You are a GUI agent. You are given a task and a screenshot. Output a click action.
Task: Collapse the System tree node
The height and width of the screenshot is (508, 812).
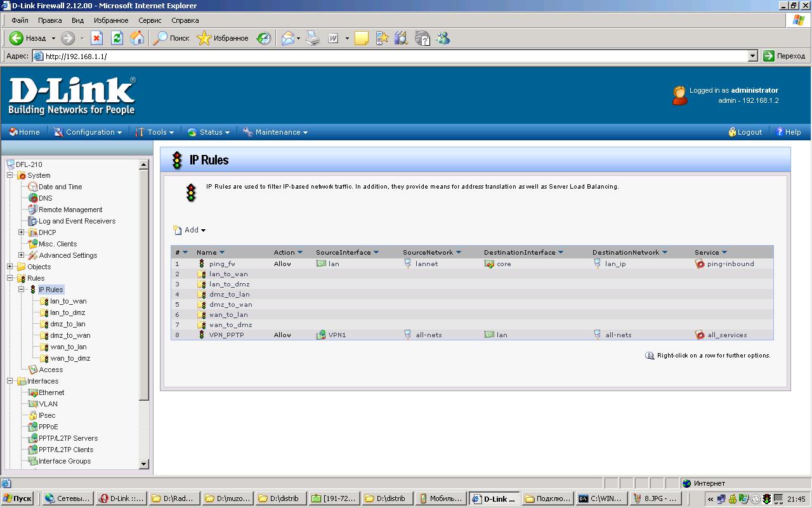pyautogui.click(x=10, y=175)
